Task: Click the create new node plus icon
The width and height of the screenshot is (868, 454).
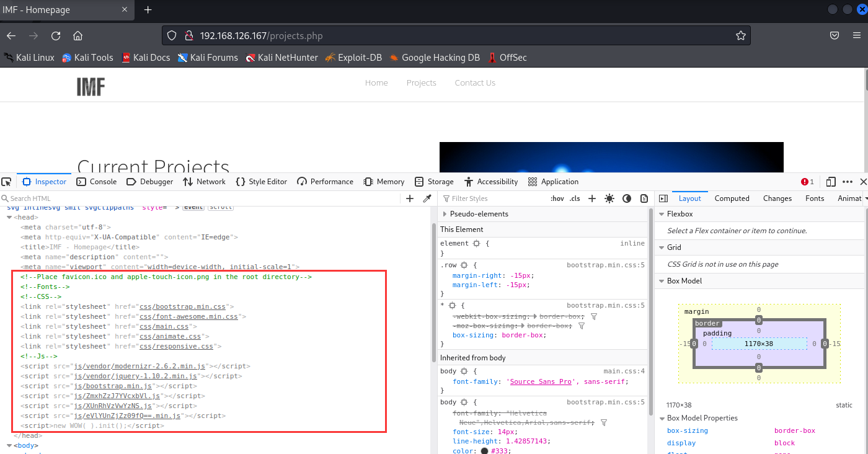Action: (x=410, y=198)
